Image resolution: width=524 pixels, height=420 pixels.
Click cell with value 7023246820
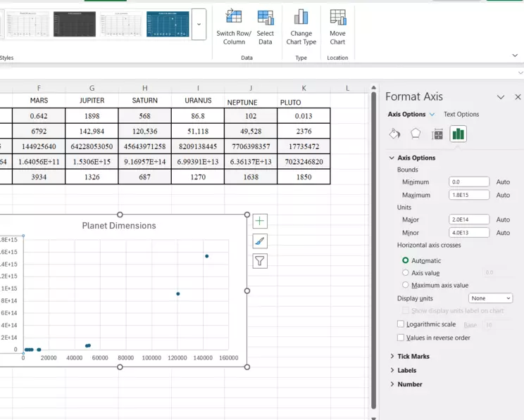[x=304, y=162]
